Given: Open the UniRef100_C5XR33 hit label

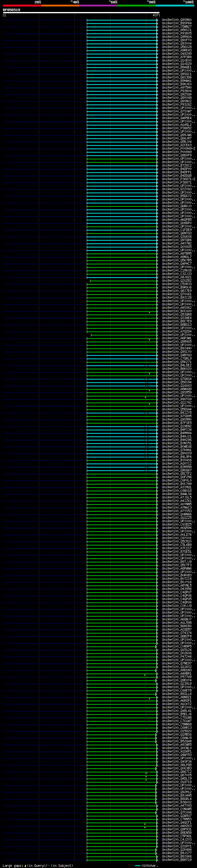Looking at the screenshot, I should pyautogui.click(x=177, y=284).
